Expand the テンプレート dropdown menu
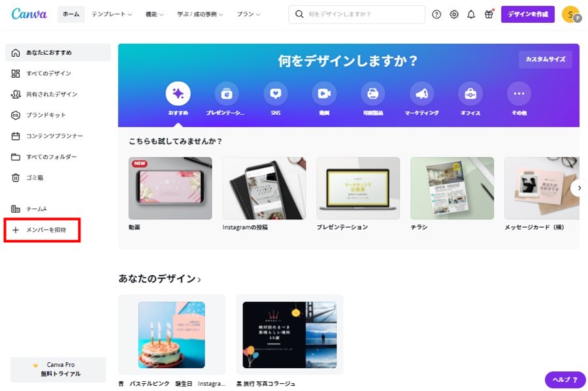 [x=112, y=14]
